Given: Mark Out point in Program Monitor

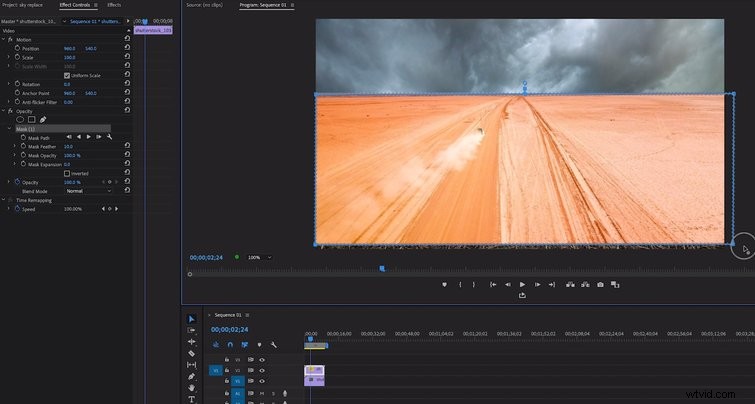Looking at the screenshot, I should pyautogui.click(x=474, y=285).
